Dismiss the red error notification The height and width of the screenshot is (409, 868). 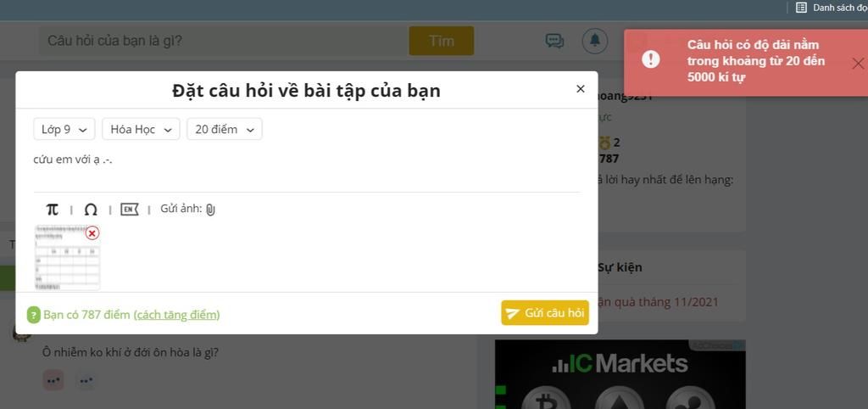[858, 63]
